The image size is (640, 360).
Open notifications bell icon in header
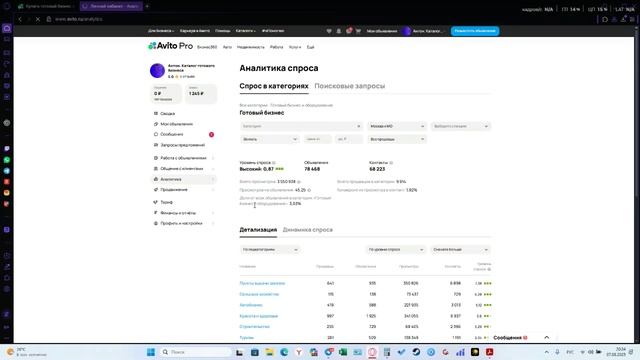[x=339, y=31]
